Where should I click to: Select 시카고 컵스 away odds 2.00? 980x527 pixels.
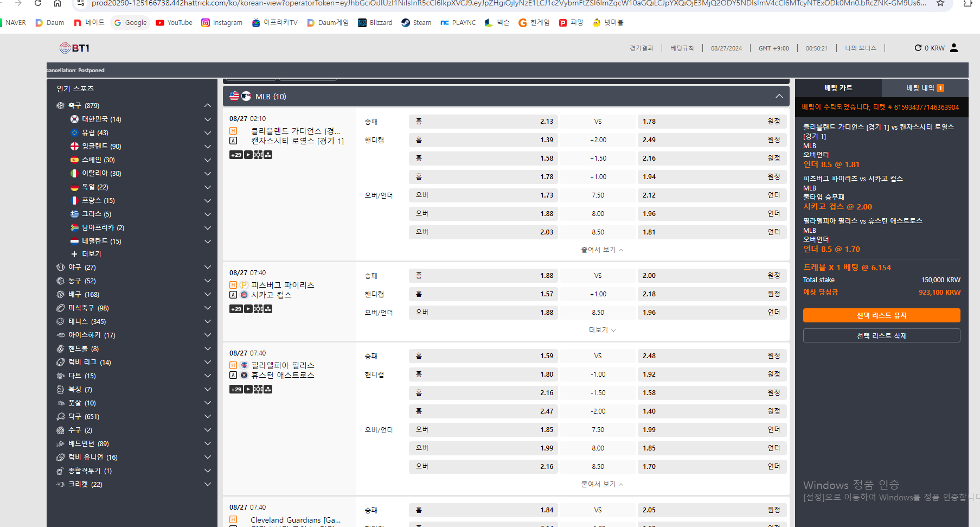click(x=712, y=276)
